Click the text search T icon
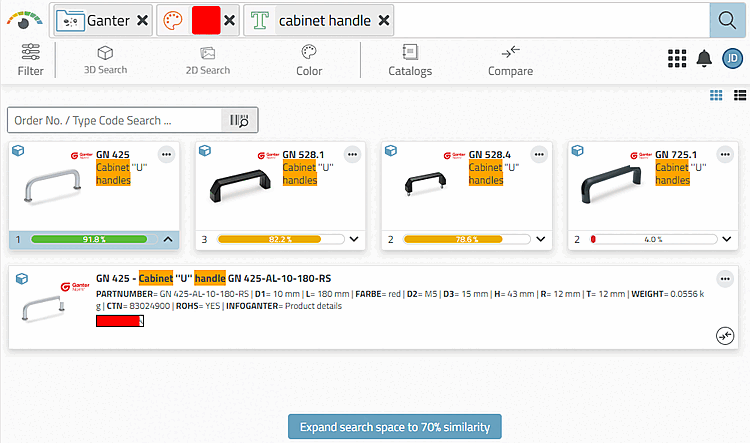Image resolution: width=750 pixels, height=443 pixels. 260,21
